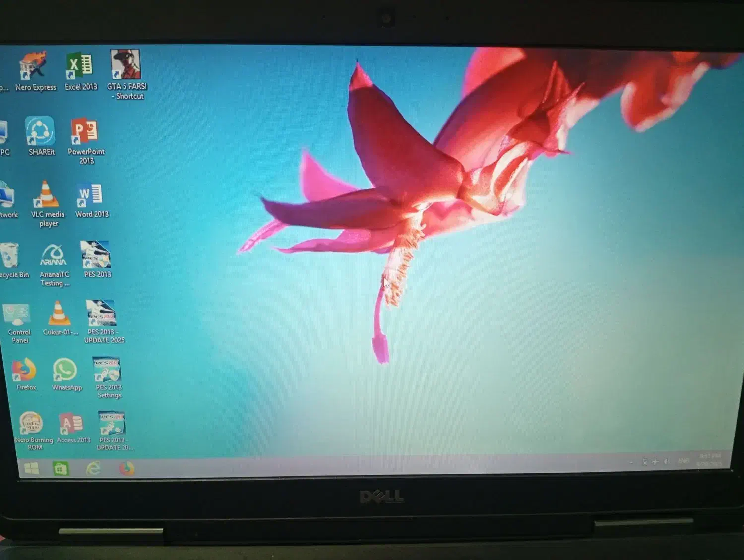Click the SHAREit desktop icon
Screen dimensions: 744x560
(x=40, y=131)
